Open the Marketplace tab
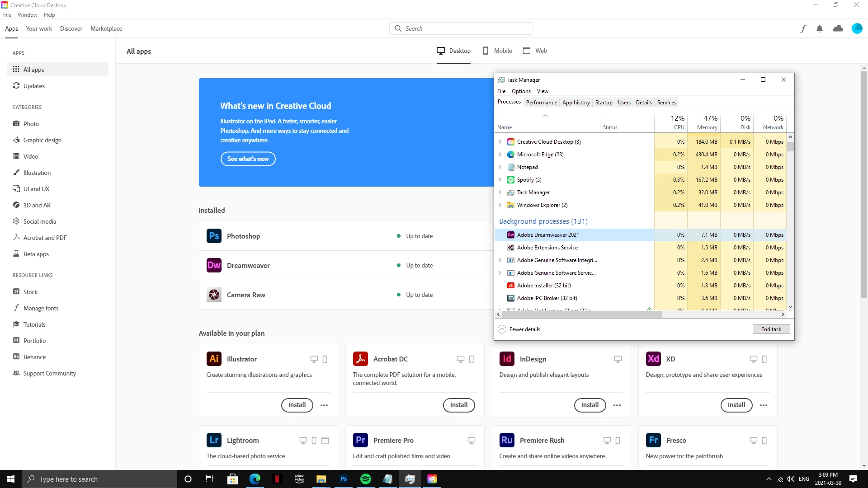Viewport: 868px width, 488px height. (106, 28)
